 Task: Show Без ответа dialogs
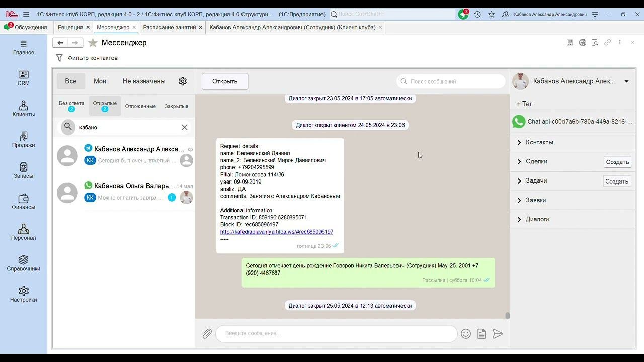[71, 106]
